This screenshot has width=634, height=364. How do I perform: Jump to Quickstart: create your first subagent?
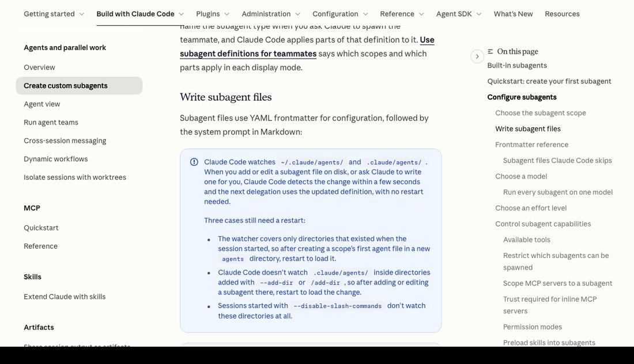(x=549, y=81)
